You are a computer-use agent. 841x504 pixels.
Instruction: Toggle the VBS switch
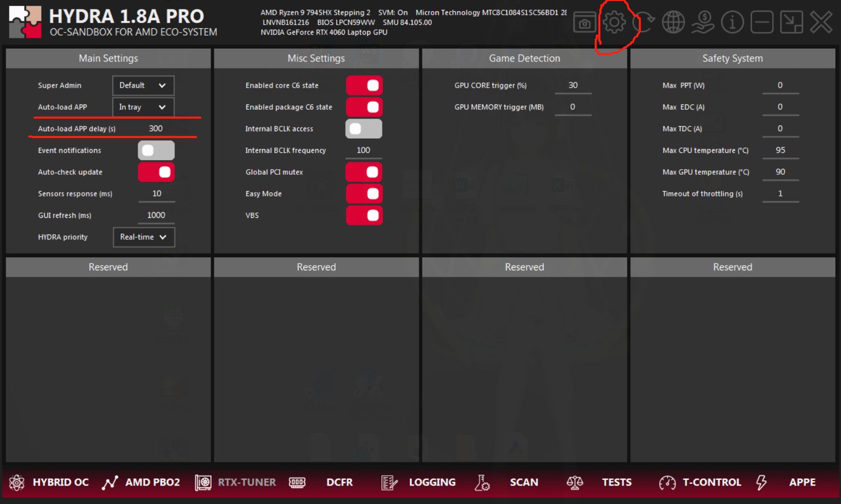(x=364, y=215)
